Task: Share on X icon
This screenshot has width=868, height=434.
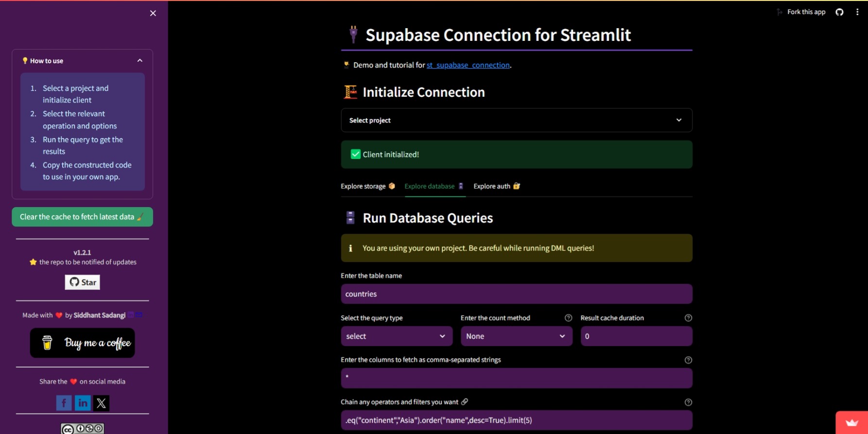Action: click(x=101, y=403)
